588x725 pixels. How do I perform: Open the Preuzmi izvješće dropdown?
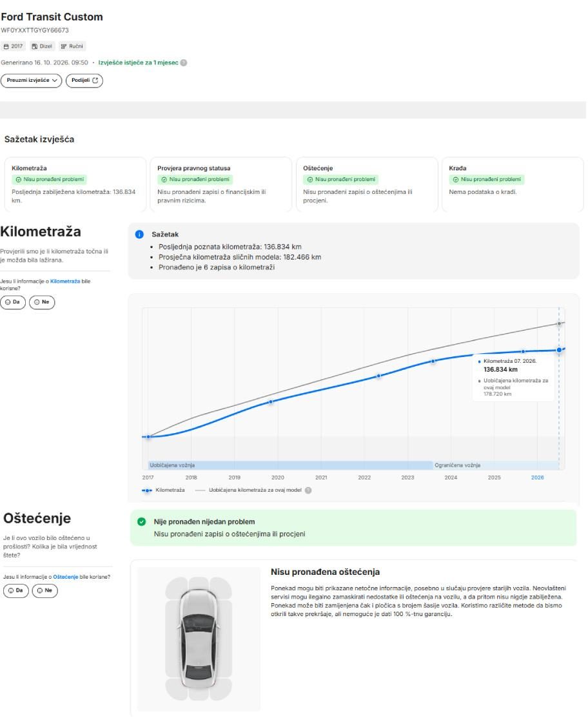coord(31,81)
